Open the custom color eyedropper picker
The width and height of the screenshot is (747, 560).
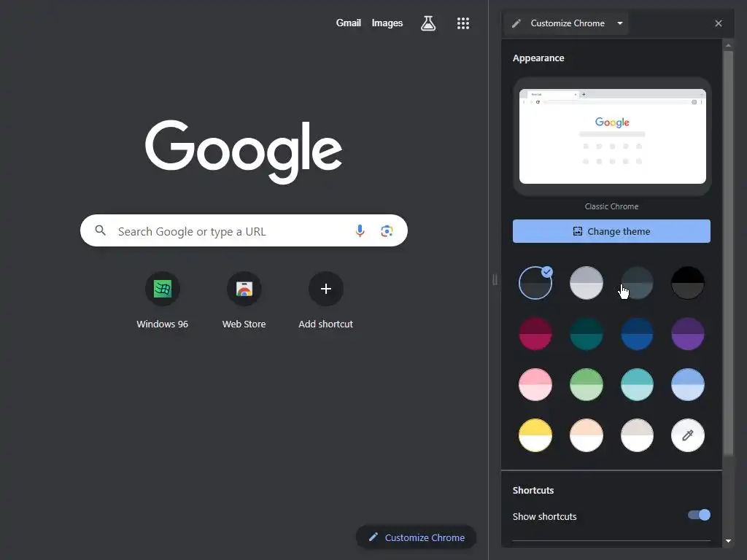(687, 435)
